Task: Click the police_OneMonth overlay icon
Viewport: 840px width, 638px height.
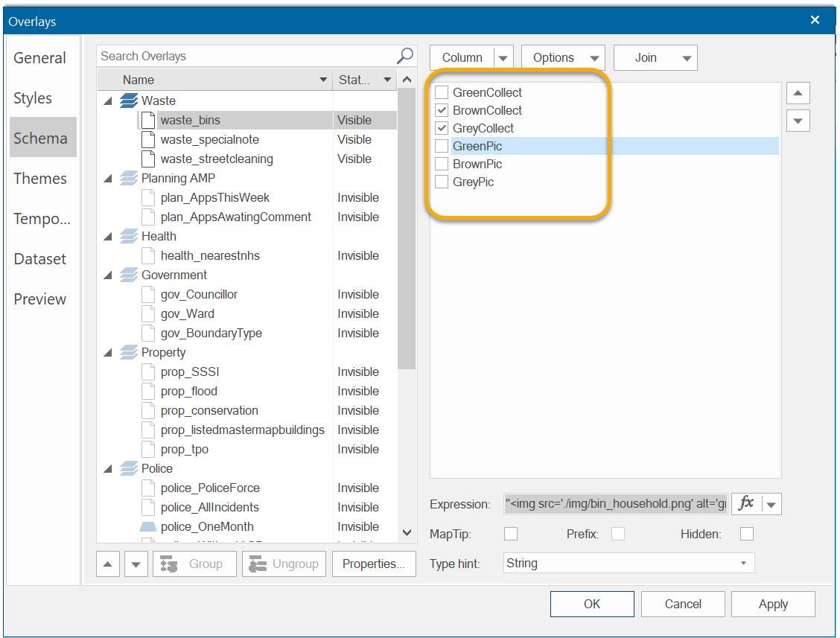Action: 148,526
